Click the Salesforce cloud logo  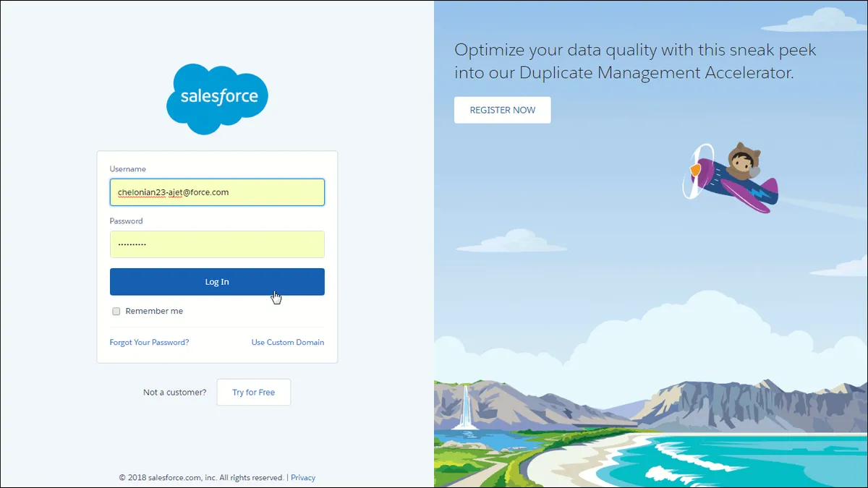pyautogui.click(x=217, y=98)
